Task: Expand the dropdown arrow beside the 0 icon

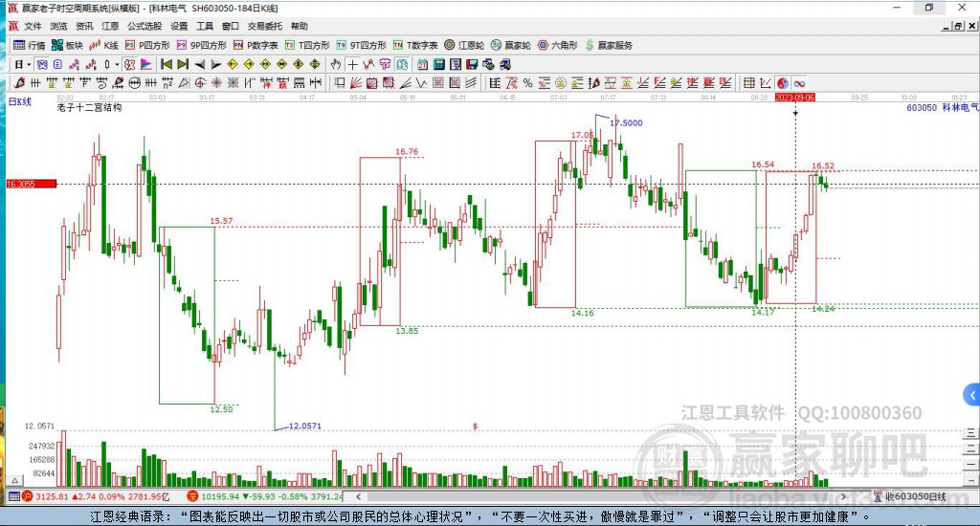Action: 117,64
